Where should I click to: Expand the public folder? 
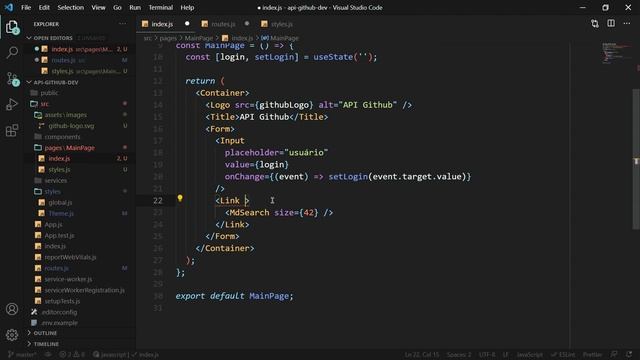49,93
